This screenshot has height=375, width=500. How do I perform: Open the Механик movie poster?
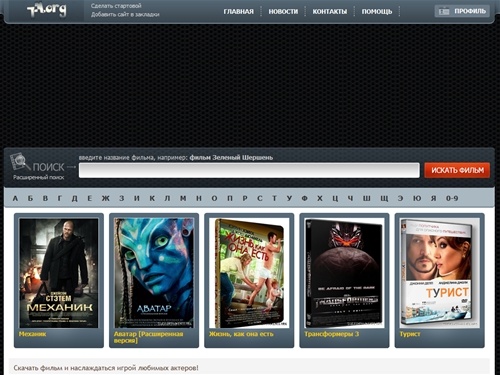(x=59, y=273)
